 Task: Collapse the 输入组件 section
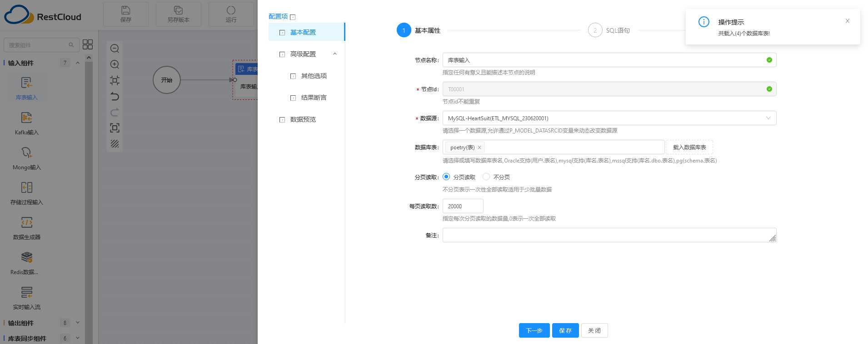[x=78, y=63]
